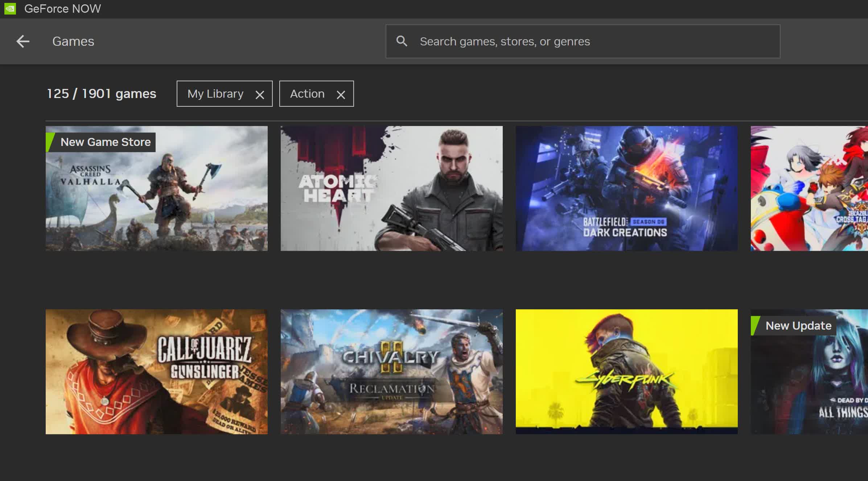Click the back arrow next to Games

pos(23,41)
